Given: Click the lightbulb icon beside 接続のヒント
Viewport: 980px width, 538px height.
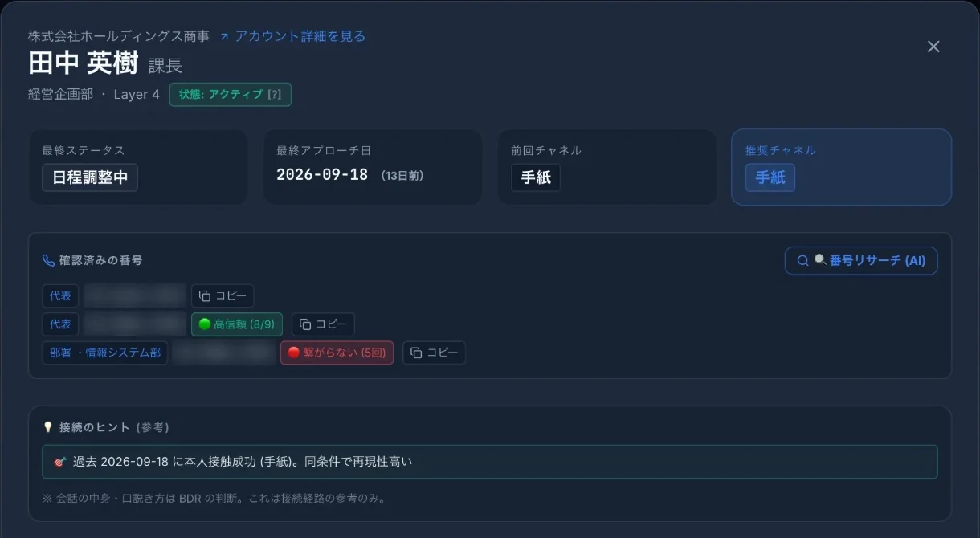Looking at the screenshot, I should pos(47,427).
